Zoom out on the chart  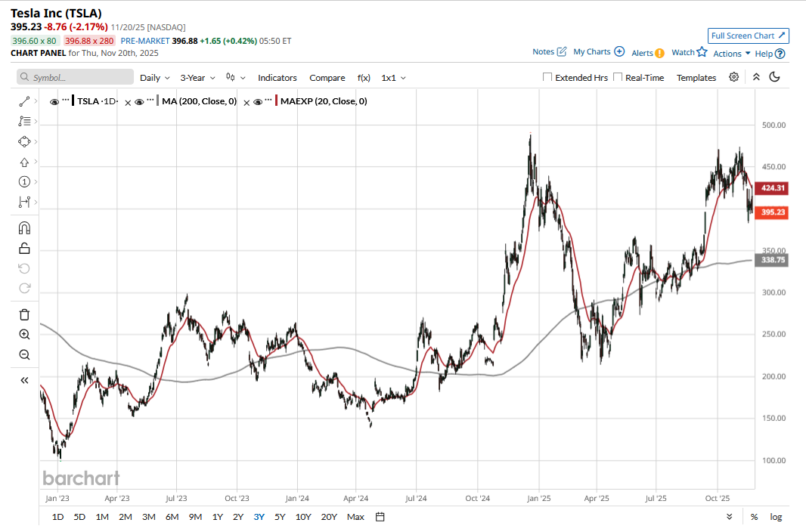pos(24,355)
